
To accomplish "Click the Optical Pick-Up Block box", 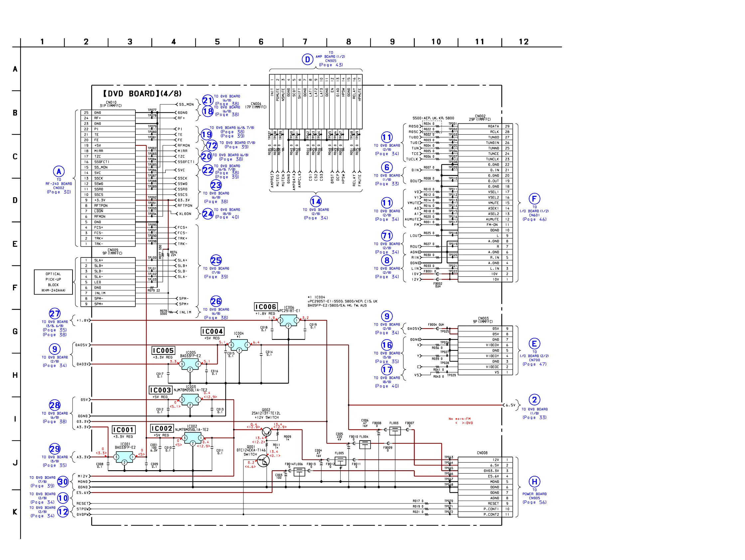I will pos(53,282).
